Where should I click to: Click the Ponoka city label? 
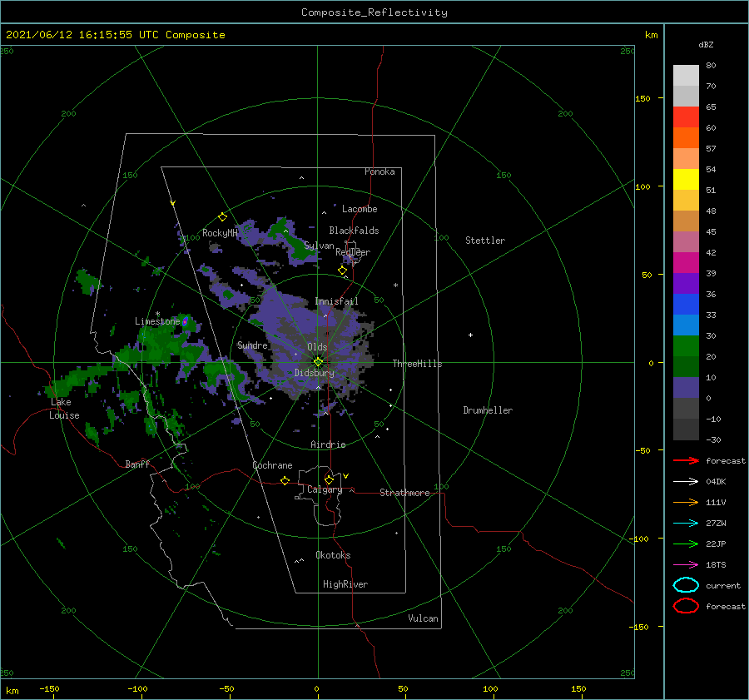379,171
